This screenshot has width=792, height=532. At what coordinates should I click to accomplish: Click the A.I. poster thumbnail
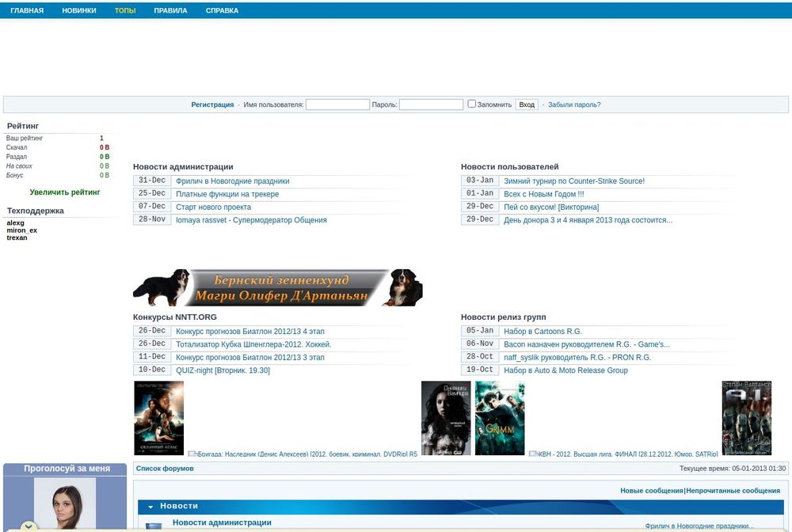click(747, 418)
